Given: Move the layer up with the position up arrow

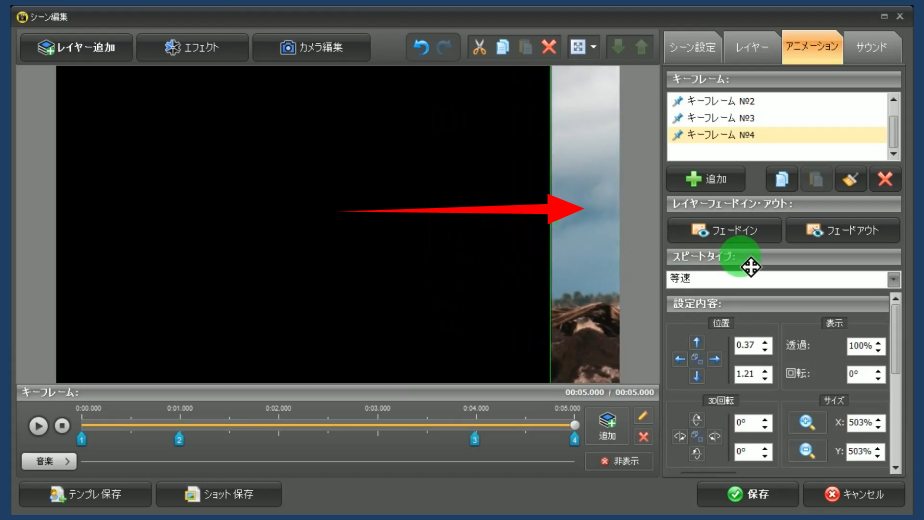Looking at the screenshot, I should pos(697,342).
